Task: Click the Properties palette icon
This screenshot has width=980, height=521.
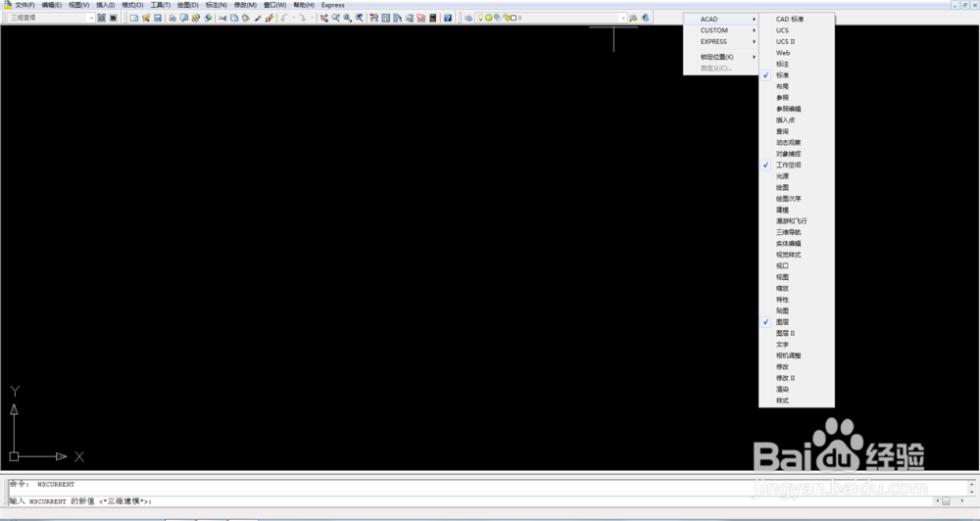Action: [x=373, y=18]
